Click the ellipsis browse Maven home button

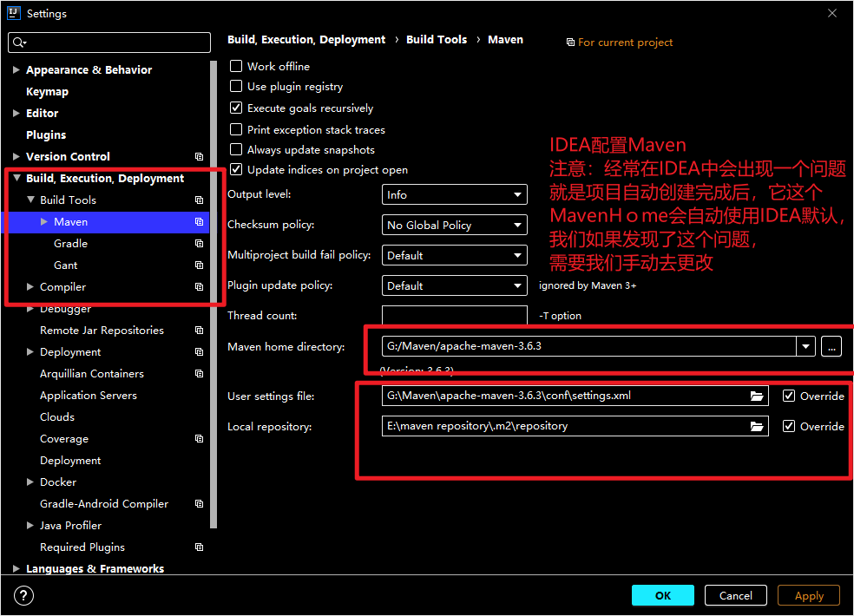831,346
